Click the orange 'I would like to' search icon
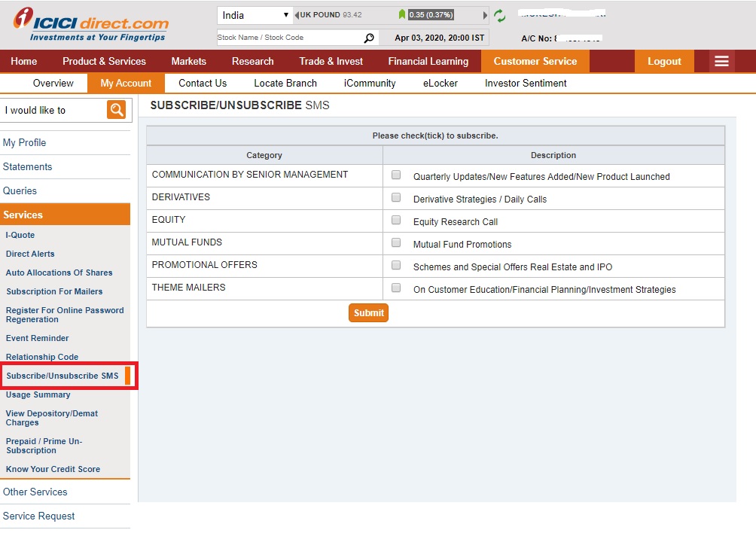 point(116,110)
